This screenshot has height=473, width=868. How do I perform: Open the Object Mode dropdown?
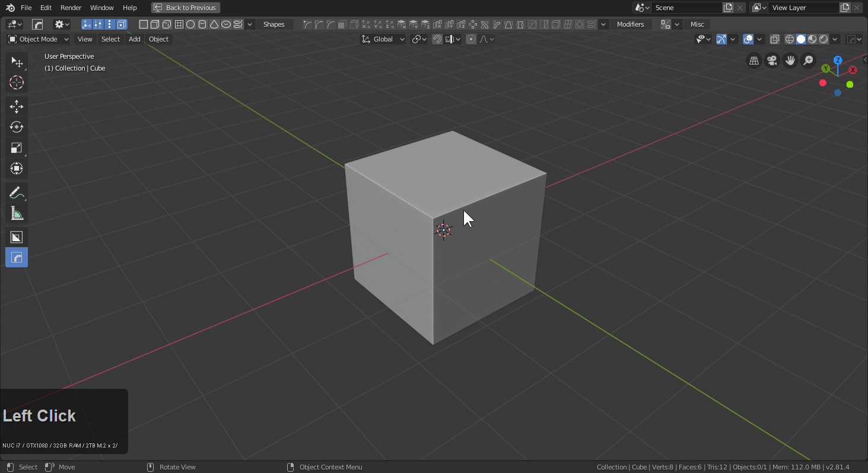point(37,39)
